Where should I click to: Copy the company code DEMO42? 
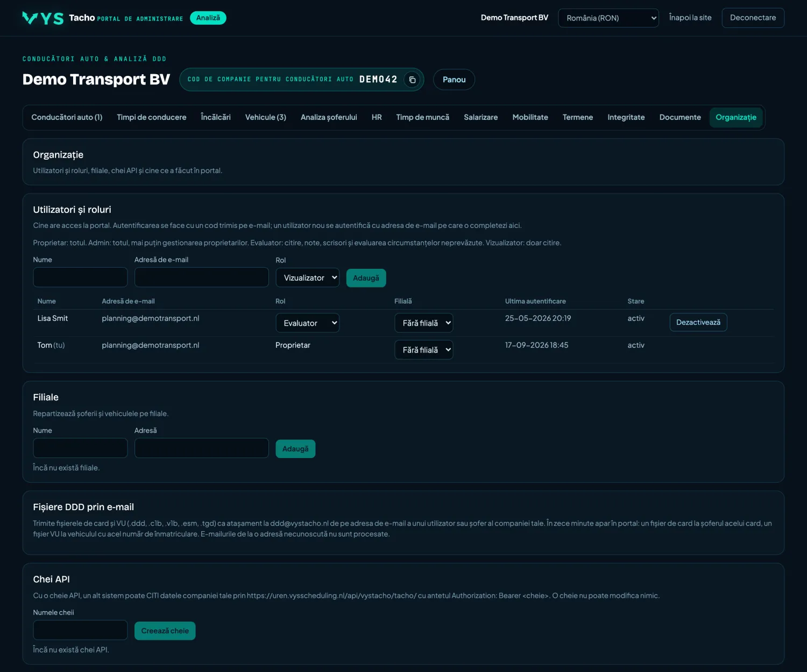(x=412, y=80)
